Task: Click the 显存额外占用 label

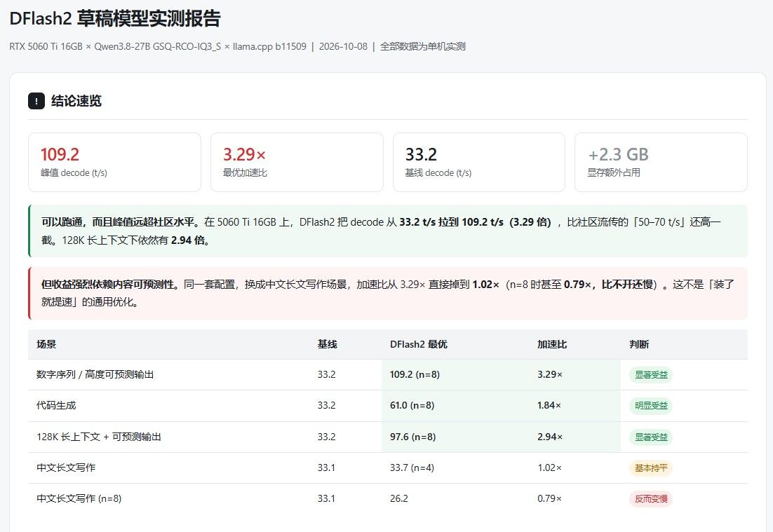Action: pyautogui.click(x=614, y=173)
